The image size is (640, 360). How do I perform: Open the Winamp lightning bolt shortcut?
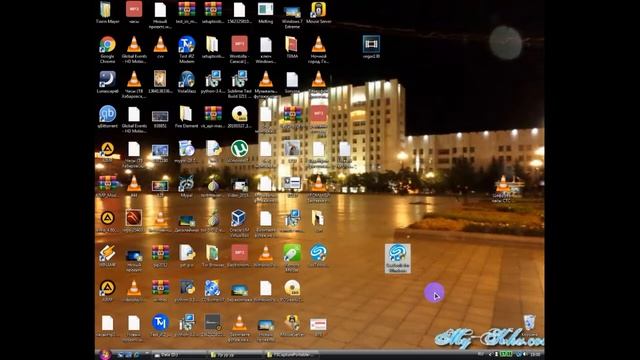pos(107,253)
